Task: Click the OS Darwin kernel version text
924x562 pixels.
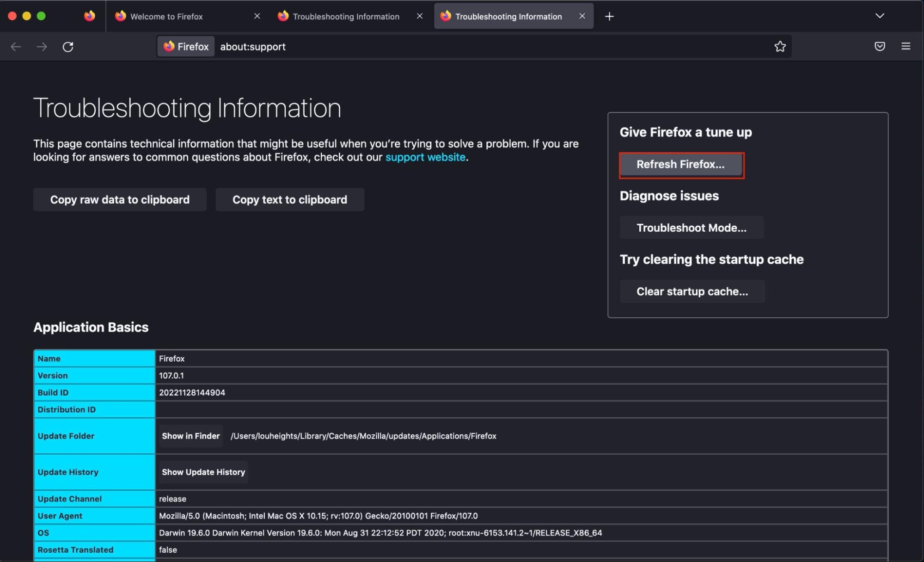Action: click(380, 533)
